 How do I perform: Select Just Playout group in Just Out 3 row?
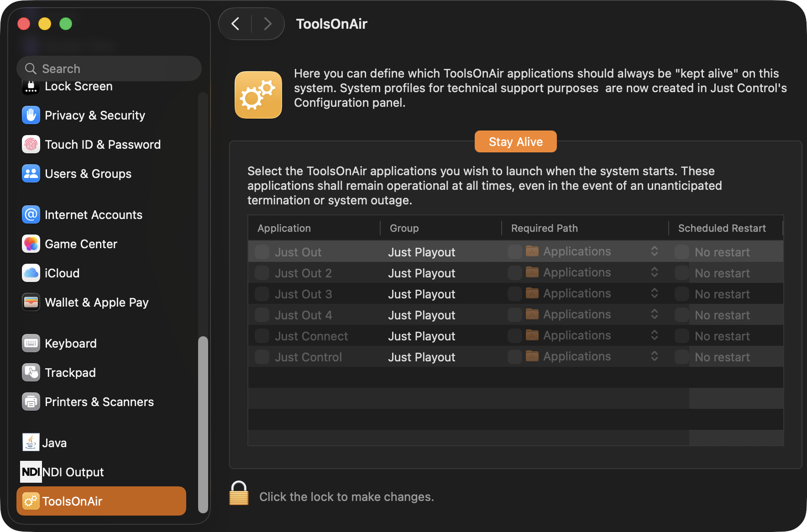(x=422, y=294)
